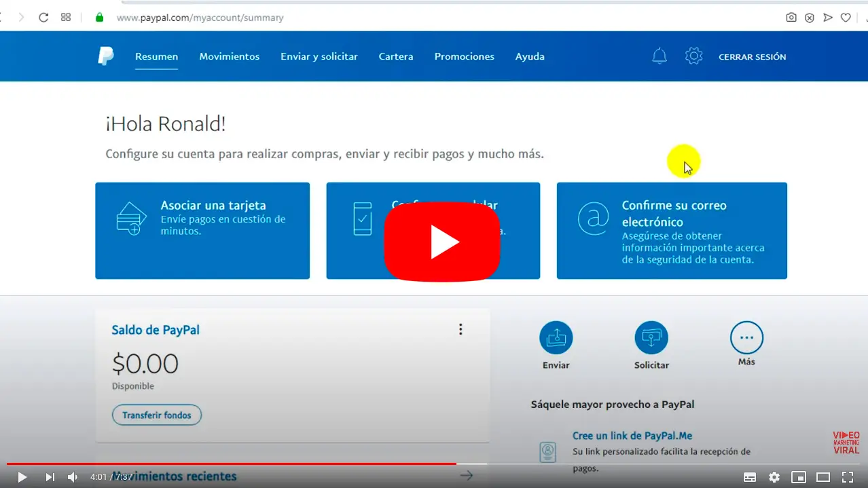
Task: Open Saldo de PayPal three-dot menu
Action: click(460, 329)
